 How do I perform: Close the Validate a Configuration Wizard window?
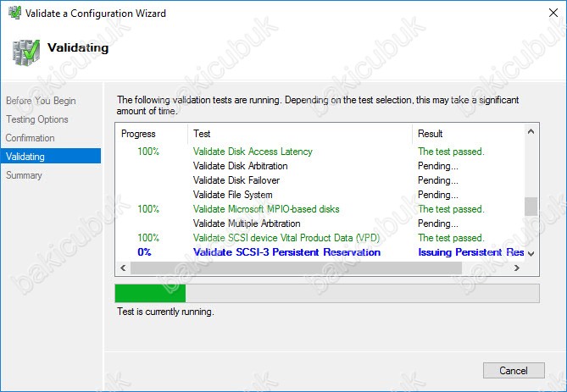(x=547, y=14)
